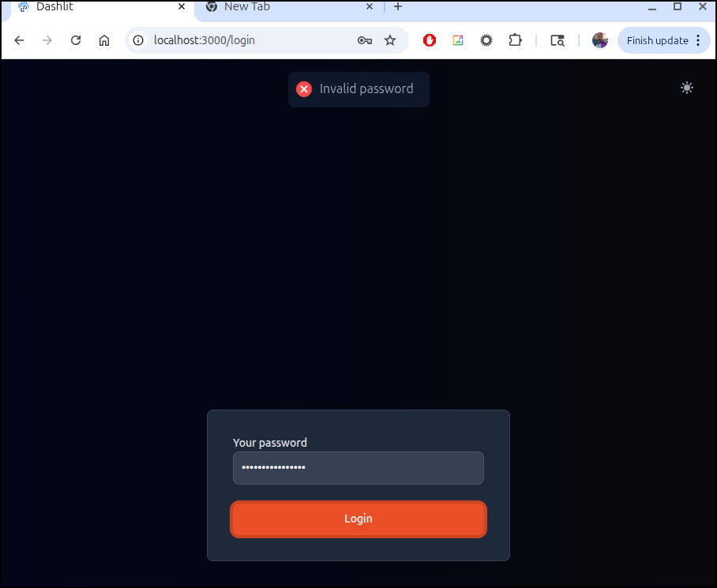The image size is (717, 588).
Task: Dismiss the Invalid password error icon
Action: point(304,89)
